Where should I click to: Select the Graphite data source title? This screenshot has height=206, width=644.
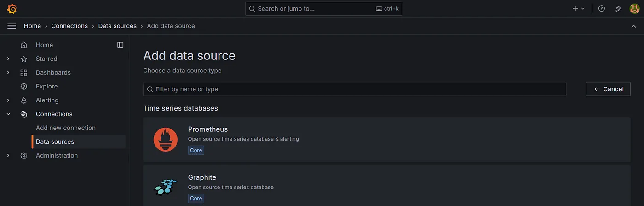coord(202,177)
